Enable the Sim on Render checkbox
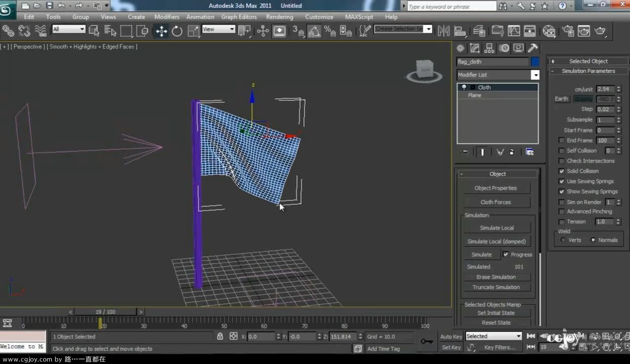 coord(562,202)
